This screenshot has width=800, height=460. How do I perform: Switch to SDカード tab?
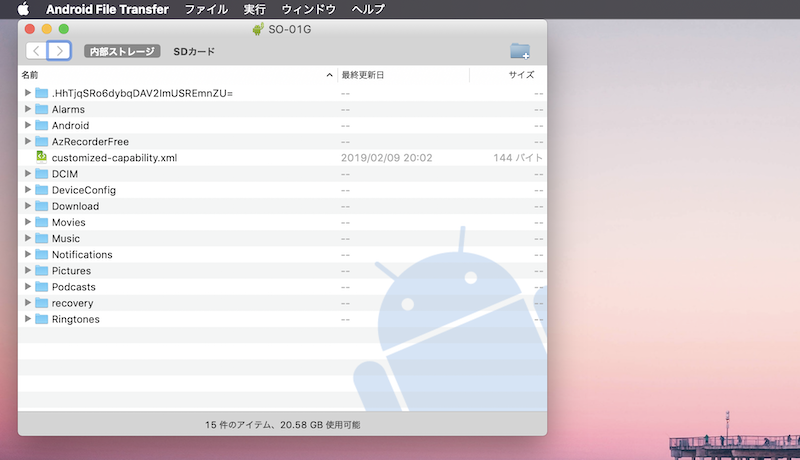point(194,51)
